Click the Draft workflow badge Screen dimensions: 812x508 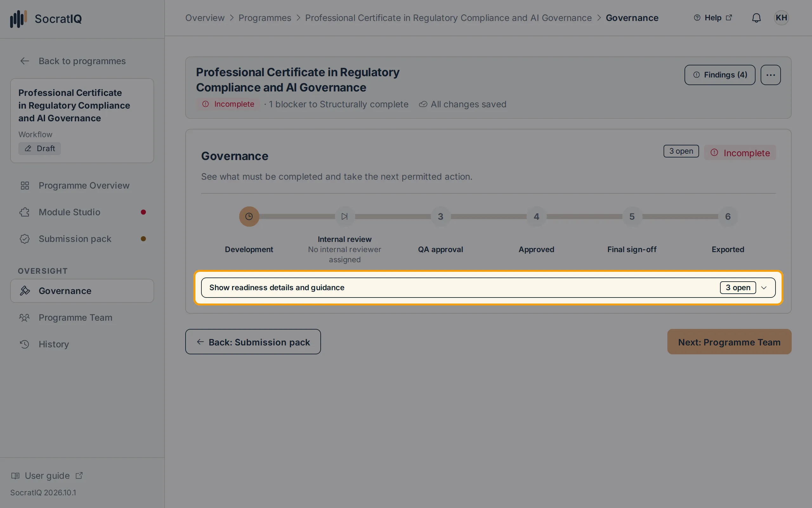click(x=40, y=149)
